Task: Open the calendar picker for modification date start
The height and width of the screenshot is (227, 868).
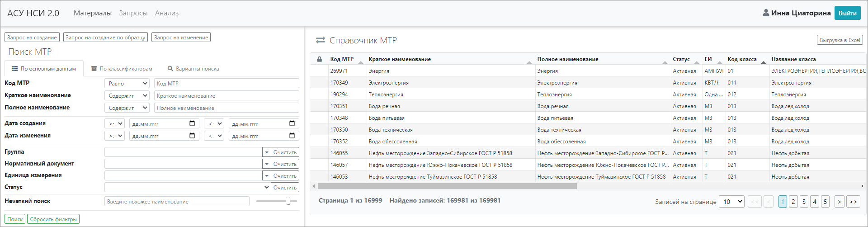Action: tap(192, 136)
